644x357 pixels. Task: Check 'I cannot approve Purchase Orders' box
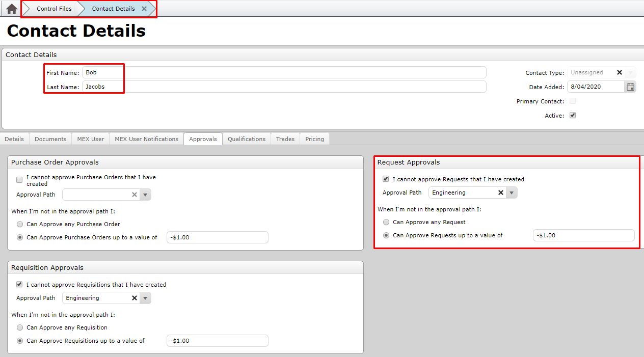pos(19,180)
